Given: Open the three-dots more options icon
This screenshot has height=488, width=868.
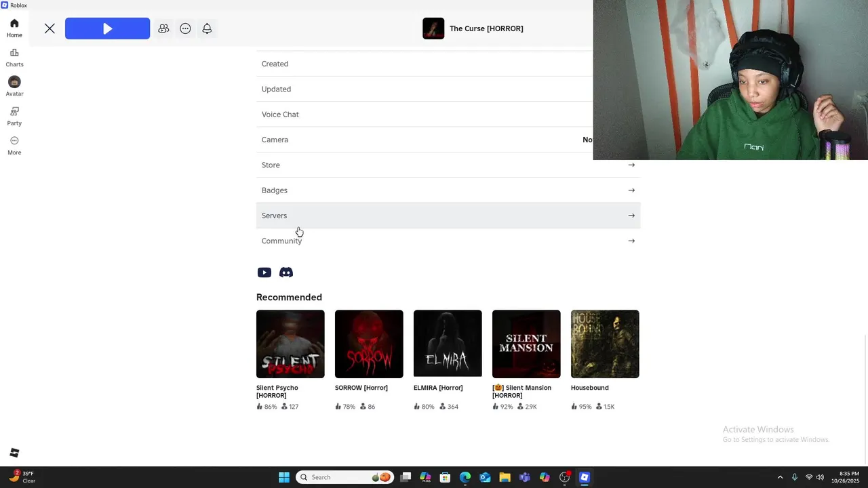Looking at the screenshot, I should pyautogui.click(x=185, y=28).
